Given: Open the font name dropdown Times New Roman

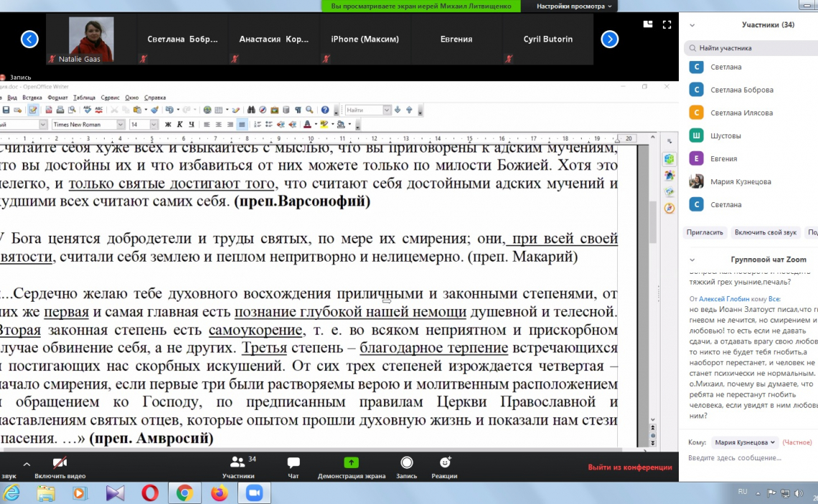Looking at the screenshot, I should (121, 124).
